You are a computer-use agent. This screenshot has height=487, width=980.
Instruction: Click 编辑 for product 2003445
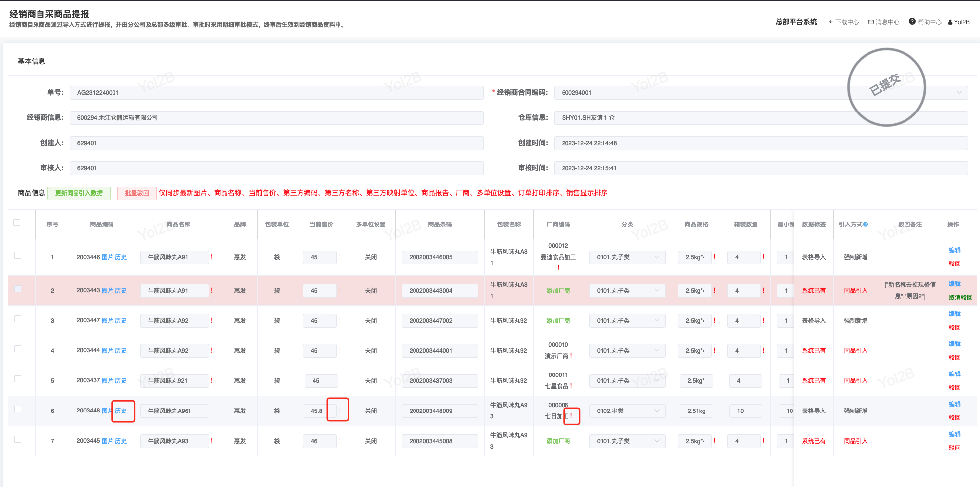(955, 434)
